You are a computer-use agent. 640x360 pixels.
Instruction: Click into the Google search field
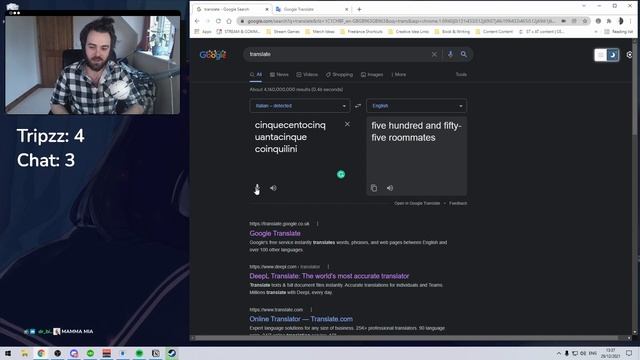tap(339, 54)
